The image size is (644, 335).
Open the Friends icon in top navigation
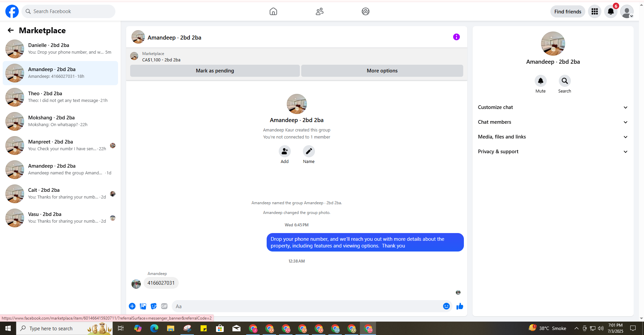tap(320, 11)
